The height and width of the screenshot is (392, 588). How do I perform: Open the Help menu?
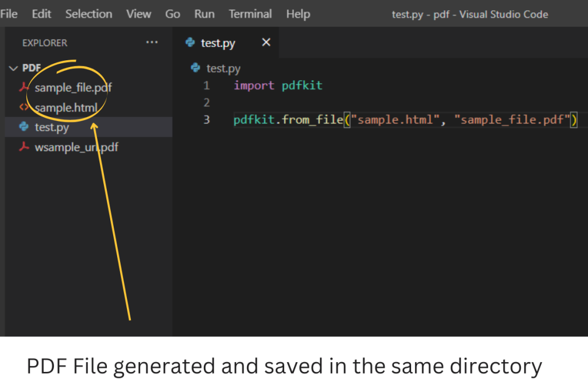[298, 14]
